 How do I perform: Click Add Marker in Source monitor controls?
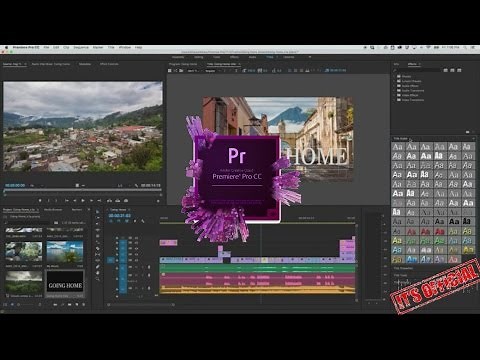tap(40, 201)
